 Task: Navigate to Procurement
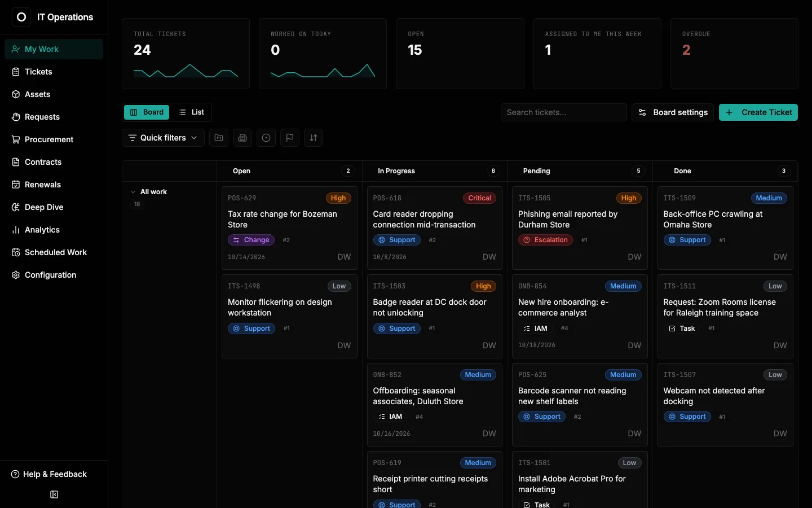(54, 139)
